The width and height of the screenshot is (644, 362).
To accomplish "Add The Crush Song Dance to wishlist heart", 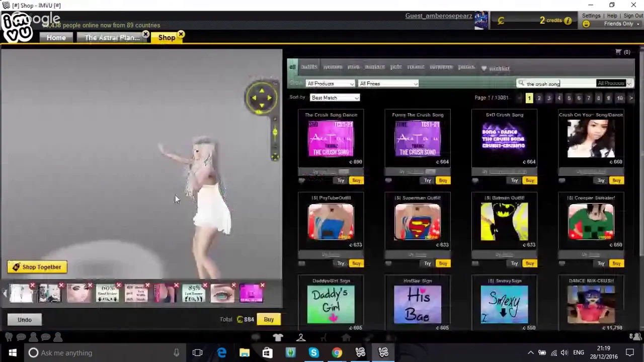I will (x=302, y=180).
